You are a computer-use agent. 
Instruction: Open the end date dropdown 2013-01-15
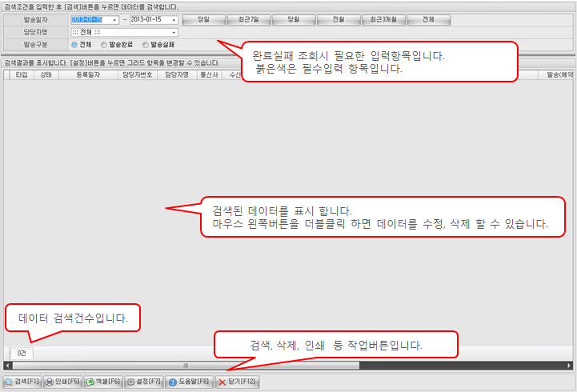(x=174, y=20)
